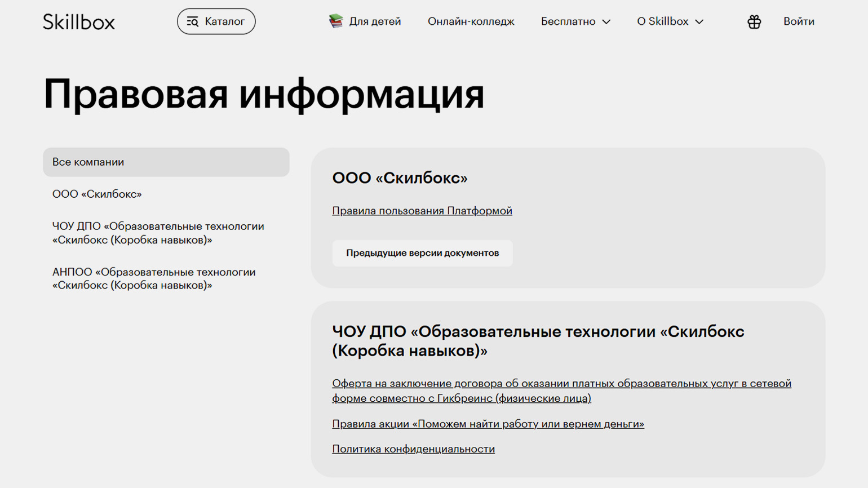Select ЧОУ ДПО «Образовательные технологии» in sidebar
The image size is (868, 488).
[158, 233]
